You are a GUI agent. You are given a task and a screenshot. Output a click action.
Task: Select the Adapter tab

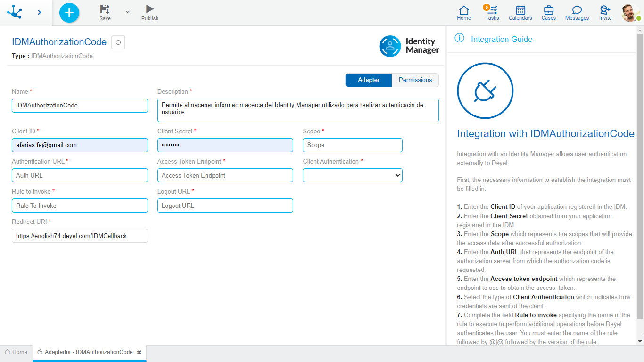(x=368, y=80)
